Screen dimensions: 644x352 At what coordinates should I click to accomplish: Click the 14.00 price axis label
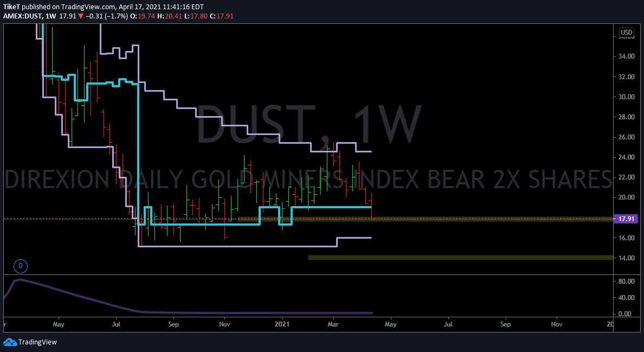626,258
